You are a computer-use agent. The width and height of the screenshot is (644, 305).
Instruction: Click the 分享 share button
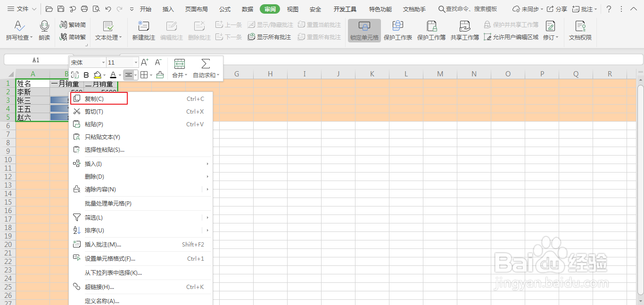pos(557,9)
